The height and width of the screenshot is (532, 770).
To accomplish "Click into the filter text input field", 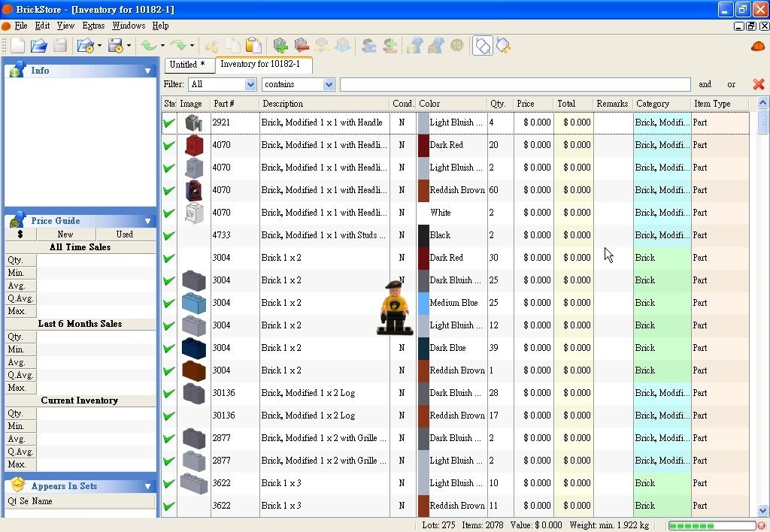I will click(x=514, y=85).
